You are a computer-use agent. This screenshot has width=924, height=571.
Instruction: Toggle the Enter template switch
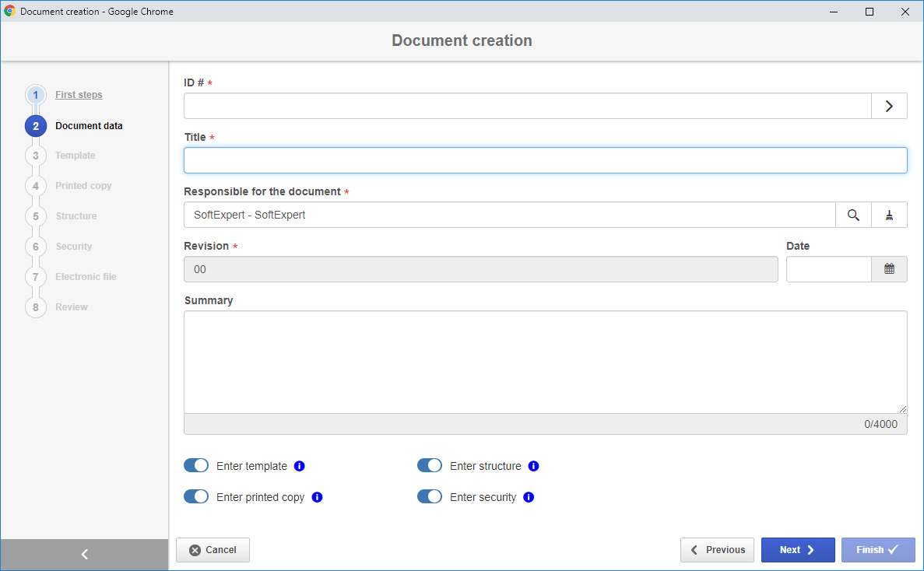point(196,466)
